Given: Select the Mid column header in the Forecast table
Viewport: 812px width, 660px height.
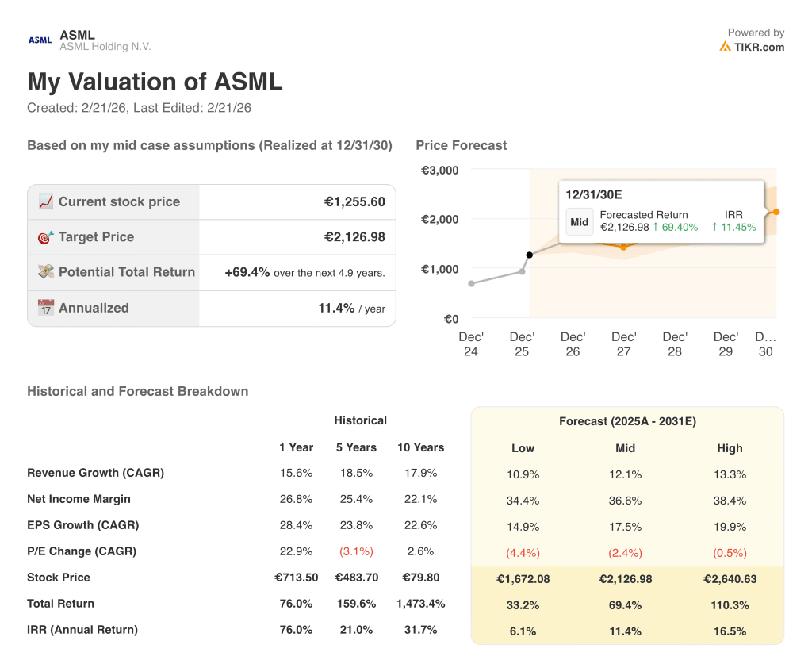Looking at the screenshot, I should (625, 448).
